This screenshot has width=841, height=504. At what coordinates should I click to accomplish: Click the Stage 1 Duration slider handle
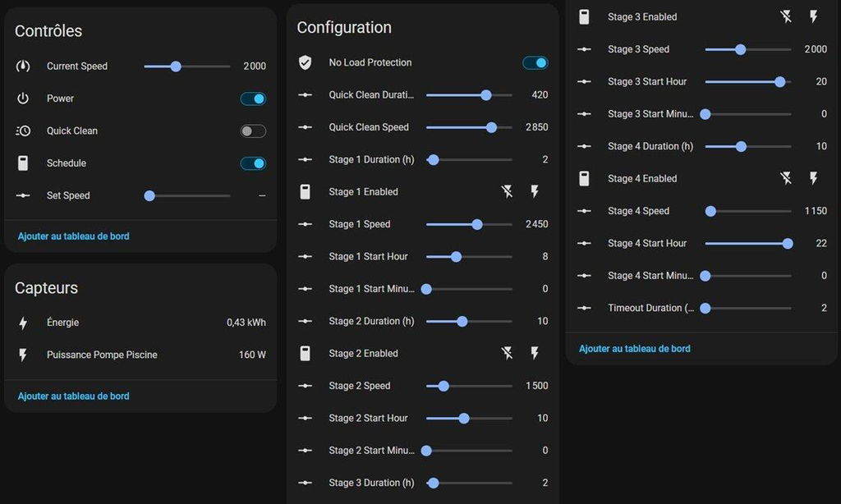pyautogui.click(x=434, y=160)
